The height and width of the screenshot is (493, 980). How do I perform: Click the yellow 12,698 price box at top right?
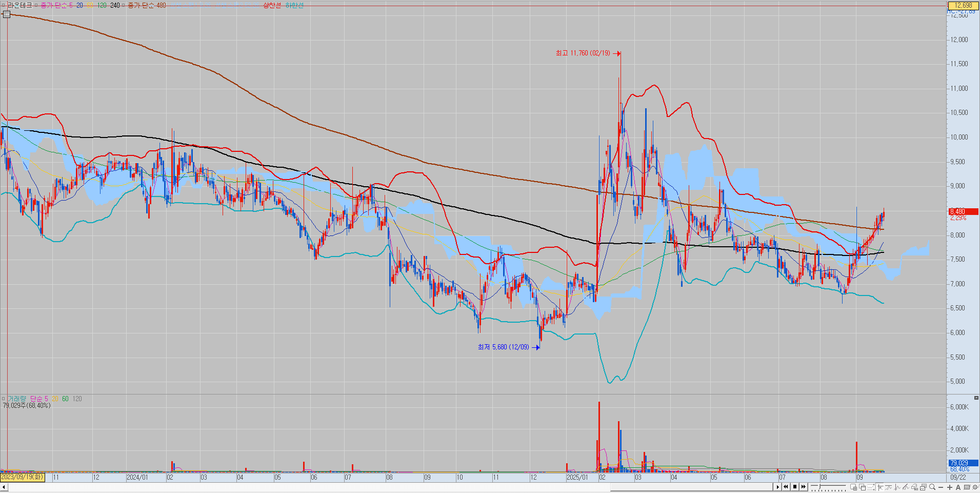[x=963, y=5]
